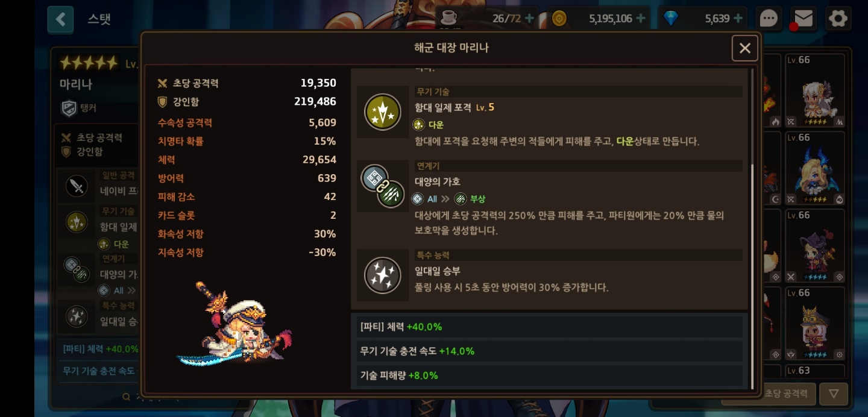
Task: Add stamina with the plus next to 26/72
Action: [x=529, y=19]
